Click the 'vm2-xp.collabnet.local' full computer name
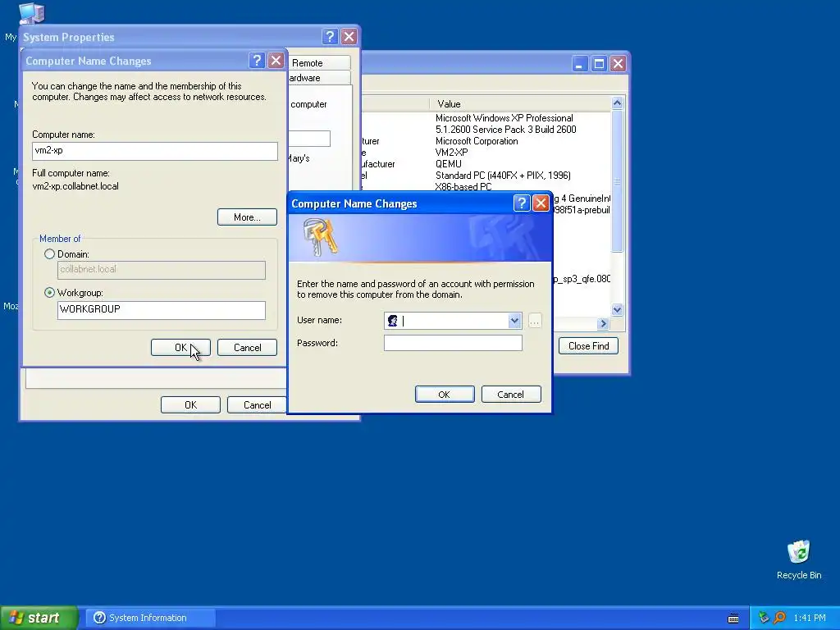Viewport: 840px width, 630px height. tap(75, 186)
